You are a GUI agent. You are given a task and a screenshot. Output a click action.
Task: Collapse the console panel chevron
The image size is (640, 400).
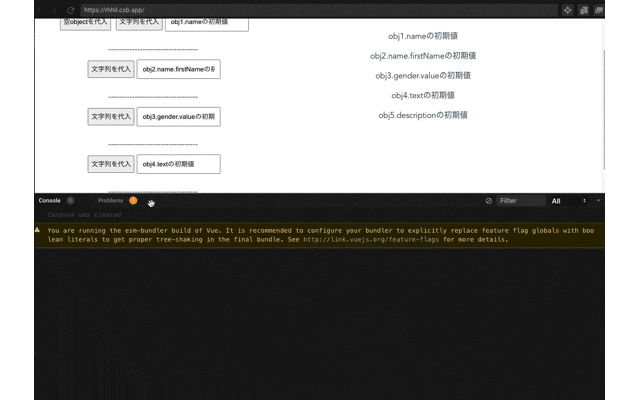[598, 200]
